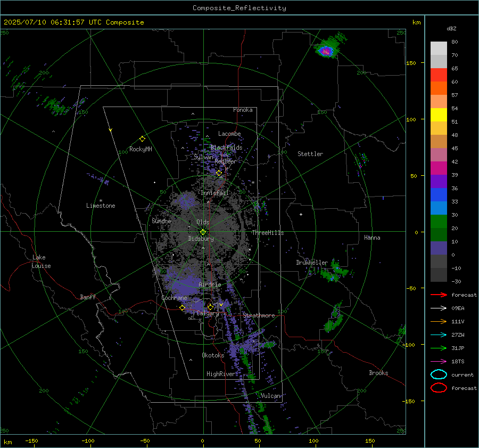Click the Ponoka city label
The width and height of the screenshot is (479, 448).
(x=243, y=110)
